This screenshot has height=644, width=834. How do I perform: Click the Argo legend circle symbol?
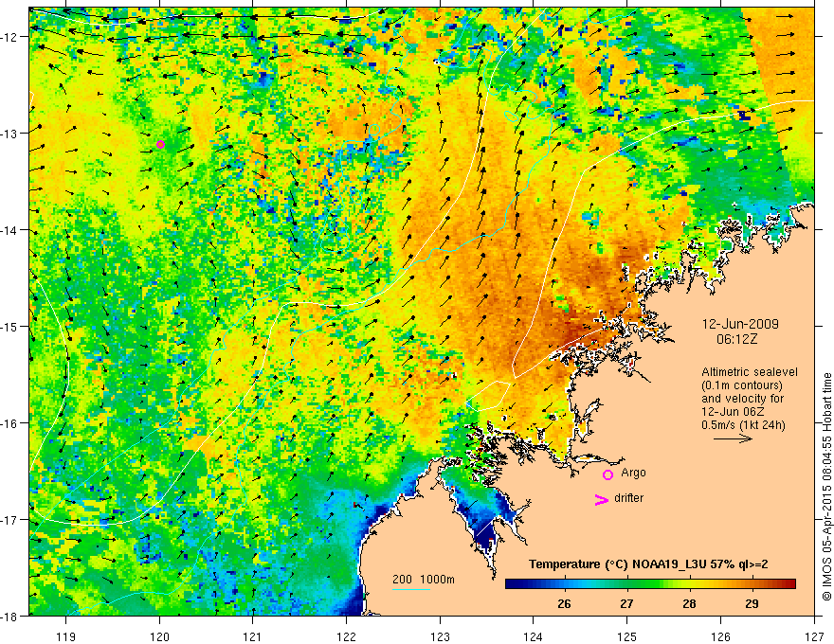[x=607, y=474]
